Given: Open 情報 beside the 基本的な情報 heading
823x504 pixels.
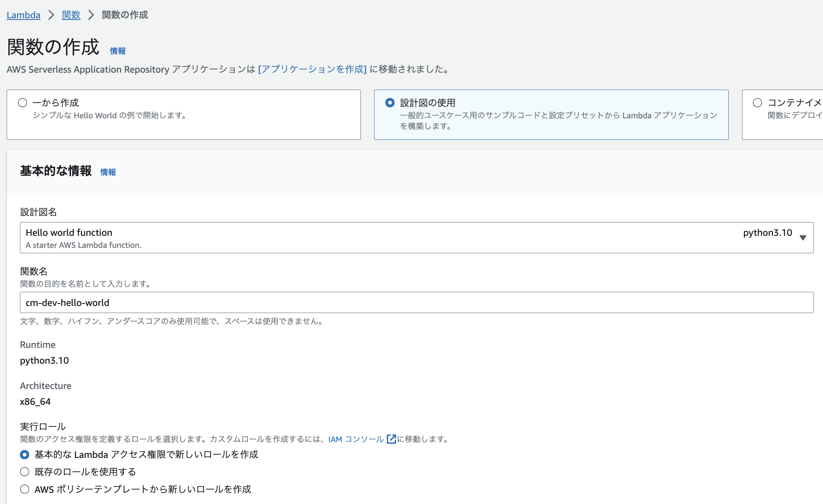Looking at the screenshot, I should tap(109, 172).
